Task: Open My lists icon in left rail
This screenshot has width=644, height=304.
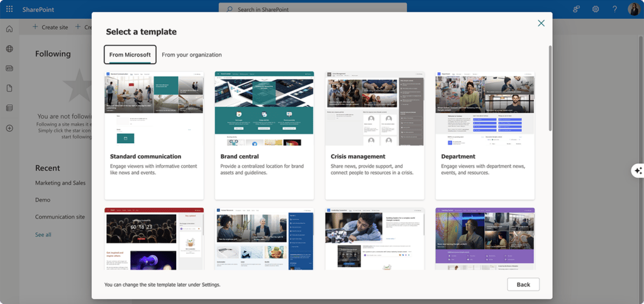Action: pos(9,108)
